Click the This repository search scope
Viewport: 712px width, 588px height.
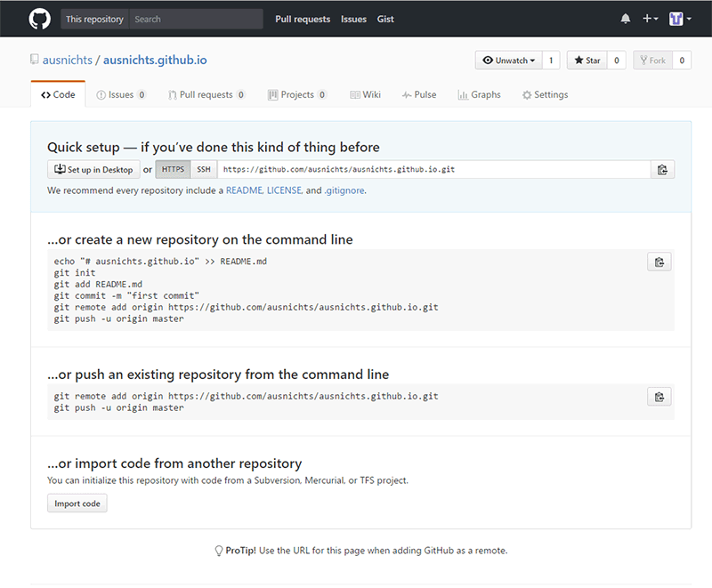pyautogui.click(x=95, y=19)
